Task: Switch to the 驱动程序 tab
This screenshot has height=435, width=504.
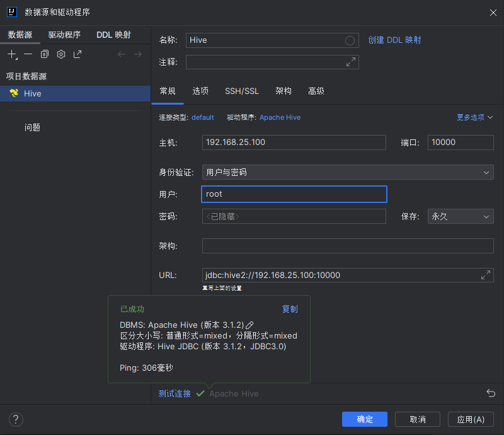Action: coord(64,35)
